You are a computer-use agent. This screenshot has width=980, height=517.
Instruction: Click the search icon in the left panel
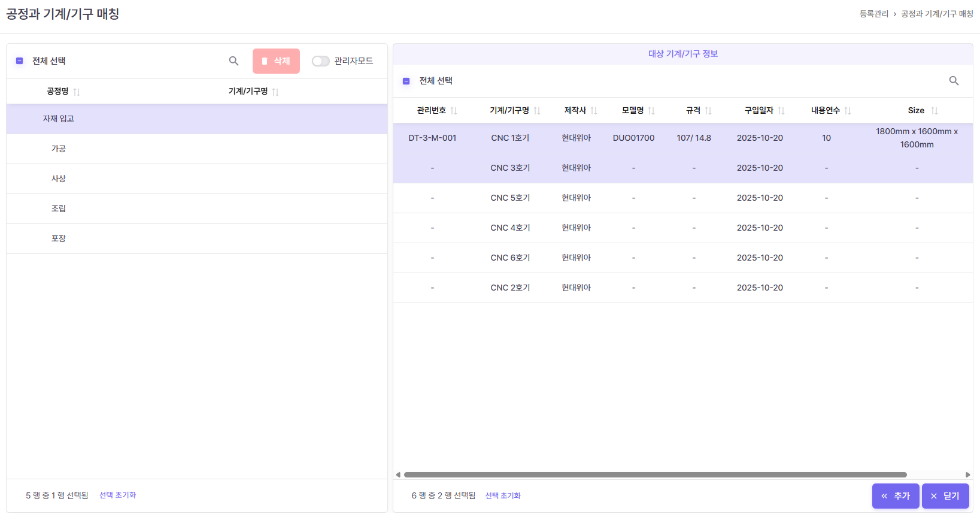(233, 61)
